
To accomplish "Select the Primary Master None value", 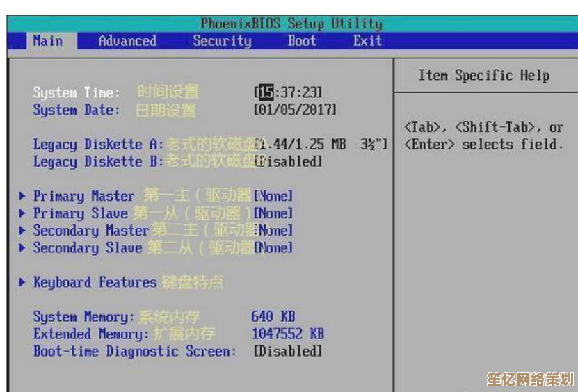I will [273, 195].
